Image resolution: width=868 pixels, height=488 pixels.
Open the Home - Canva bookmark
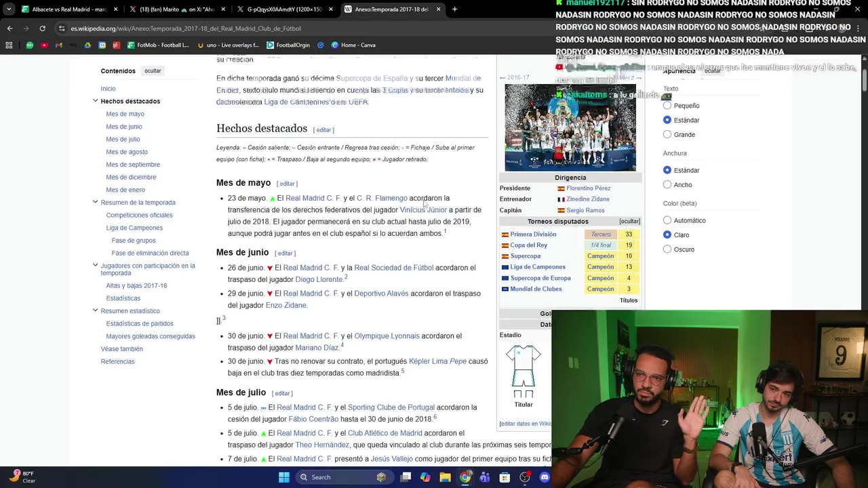[x=353, y=45]
